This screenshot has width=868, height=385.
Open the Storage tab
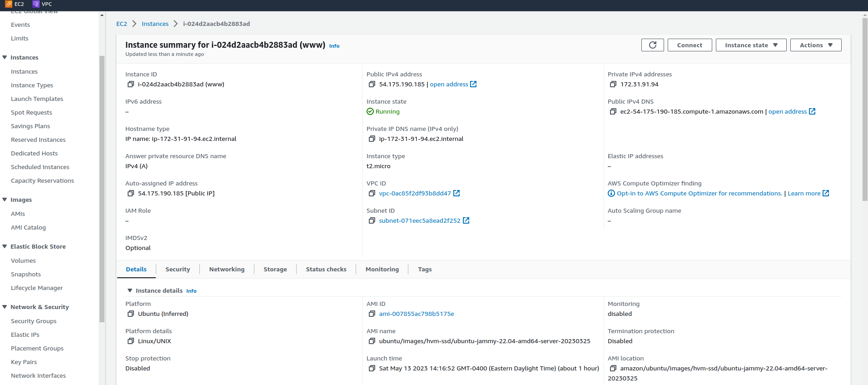[275, 269]
